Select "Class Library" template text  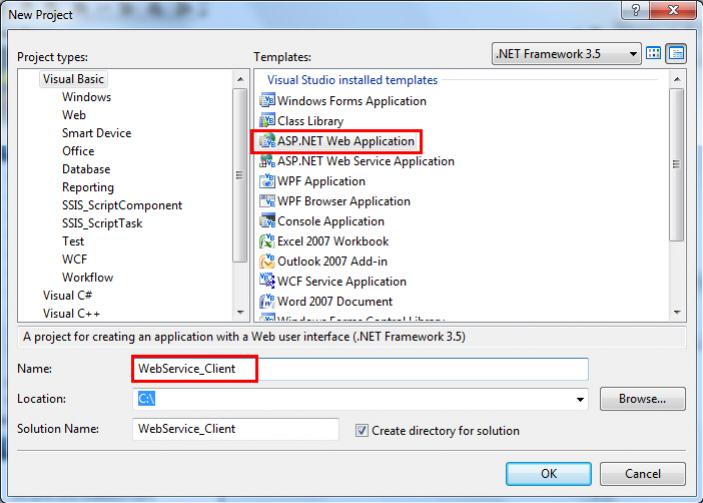tap(310, 121)
